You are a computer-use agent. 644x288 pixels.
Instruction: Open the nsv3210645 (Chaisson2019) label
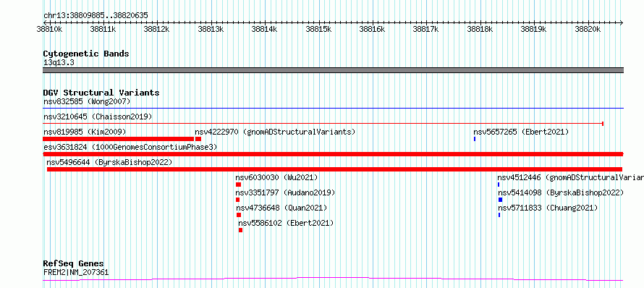[x=98, y=117]
